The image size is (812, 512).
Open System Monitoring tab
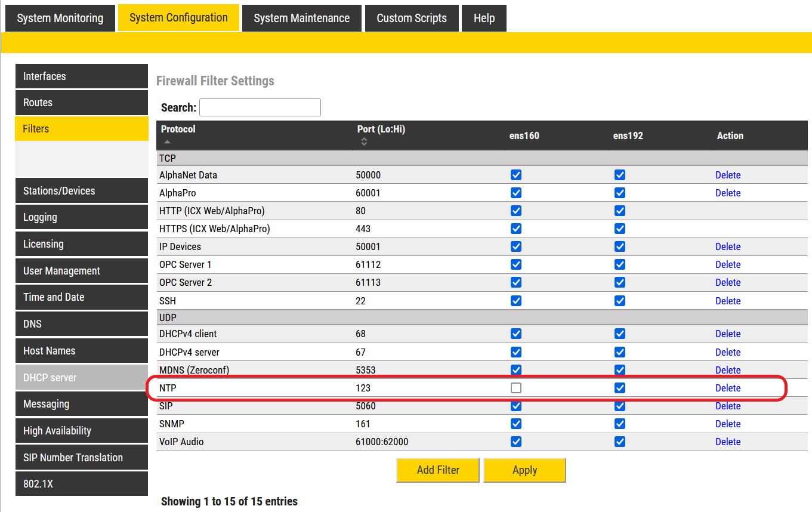coord(60,18)
